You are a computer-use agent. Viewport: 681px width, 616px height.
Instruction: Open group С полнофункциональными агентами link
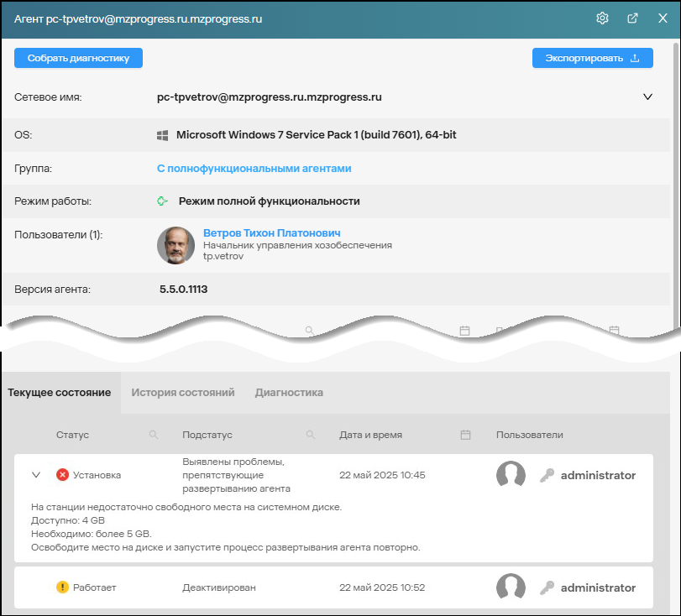(254, 169)
